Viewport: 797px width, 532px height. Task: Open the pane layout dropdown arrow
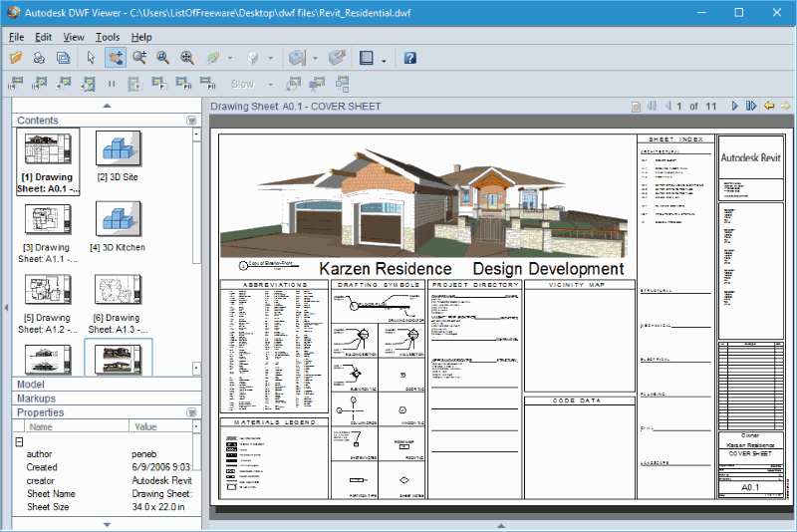[384, 61]
